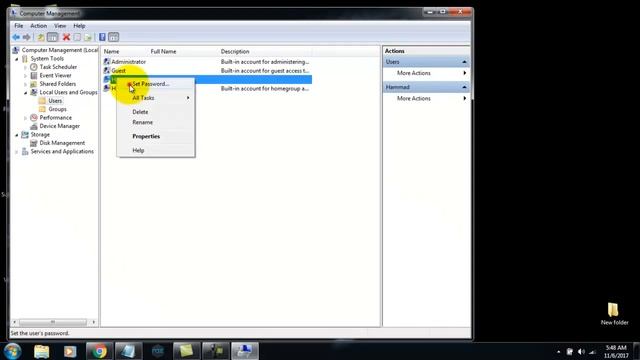Image resolution: width=640 pixels, height=360 pixels.
Task: Go back with the blue Back arrow
Action: coord(16,38)
